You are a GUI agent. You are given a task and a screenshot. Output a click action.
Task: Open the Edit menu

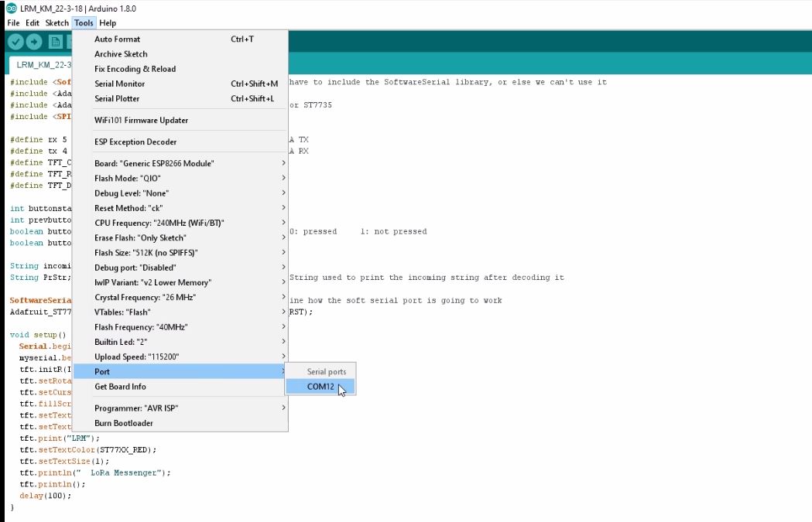tap(32, 22)
